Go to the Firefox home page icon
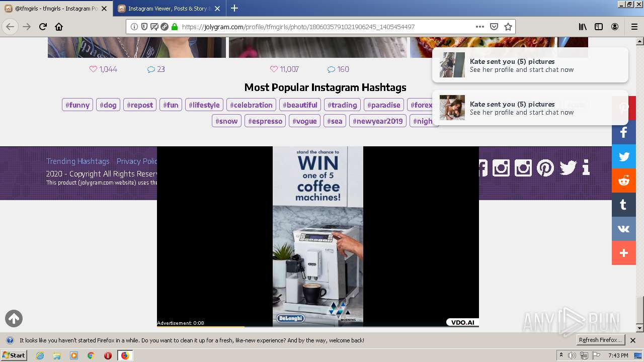This screenshot has height=362, width=644. click(59, 27)
